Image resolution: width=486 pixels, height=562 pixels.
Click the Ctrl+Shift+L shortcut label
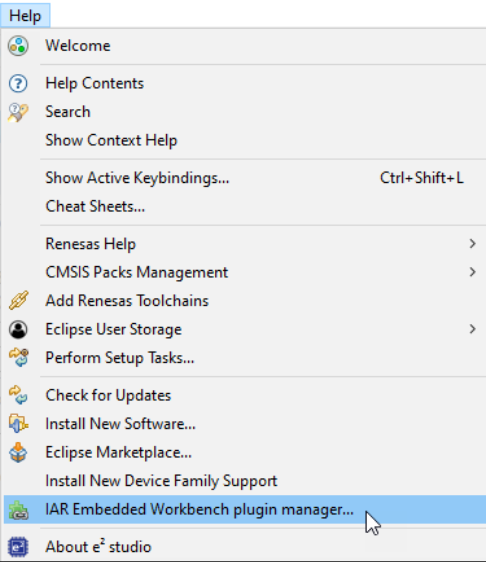[422, 178]
